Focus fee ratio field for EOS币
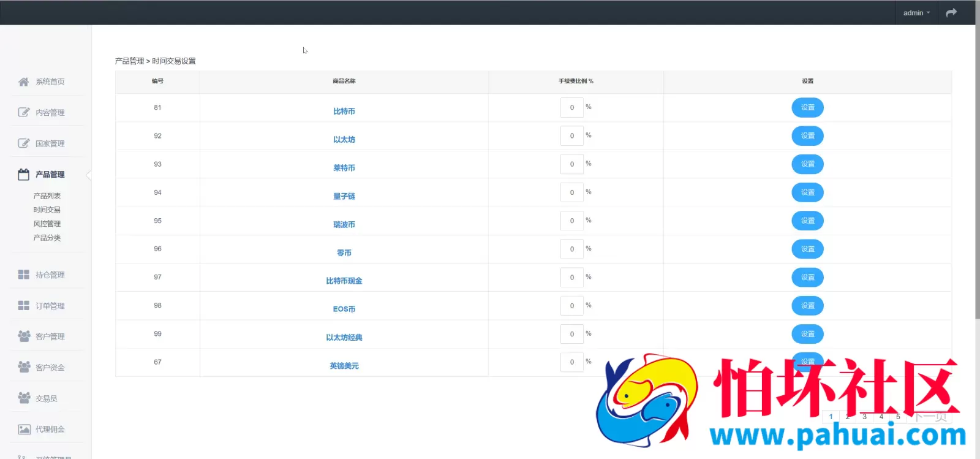980x459 pixels. (x=572, y=305)
